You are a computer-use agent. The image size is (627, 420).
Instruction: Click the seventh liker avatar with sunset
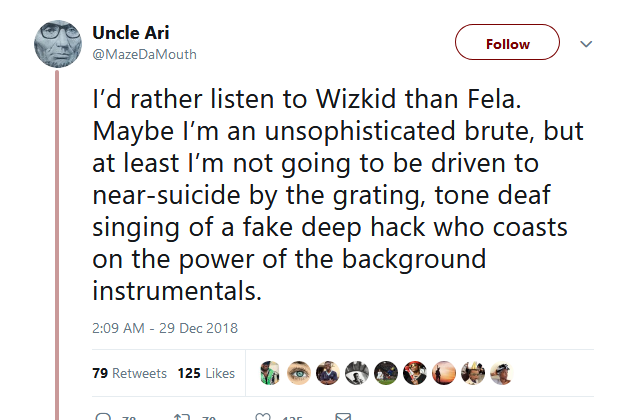(443, 373)
